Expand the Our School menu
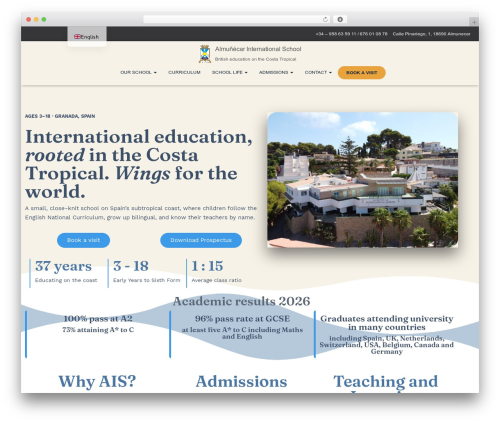Screen dimensions: 500x423 138,72
